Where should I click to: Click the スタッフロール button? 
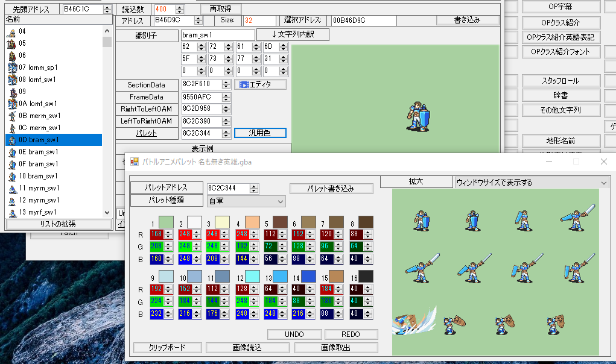560,81
